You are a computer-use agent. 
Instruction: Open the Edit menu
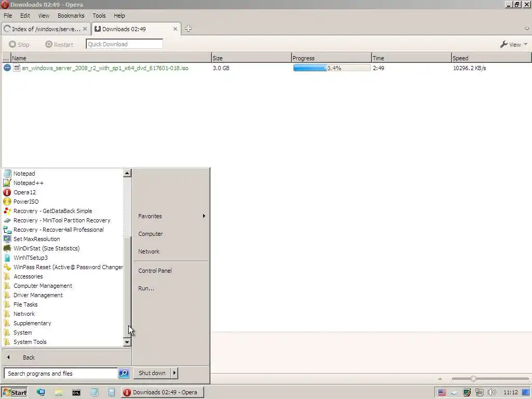pos(25,16)
